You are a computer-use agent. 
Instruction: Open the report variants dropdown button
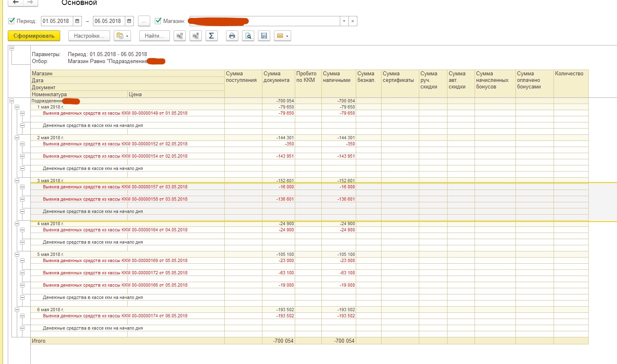[122, 36]
